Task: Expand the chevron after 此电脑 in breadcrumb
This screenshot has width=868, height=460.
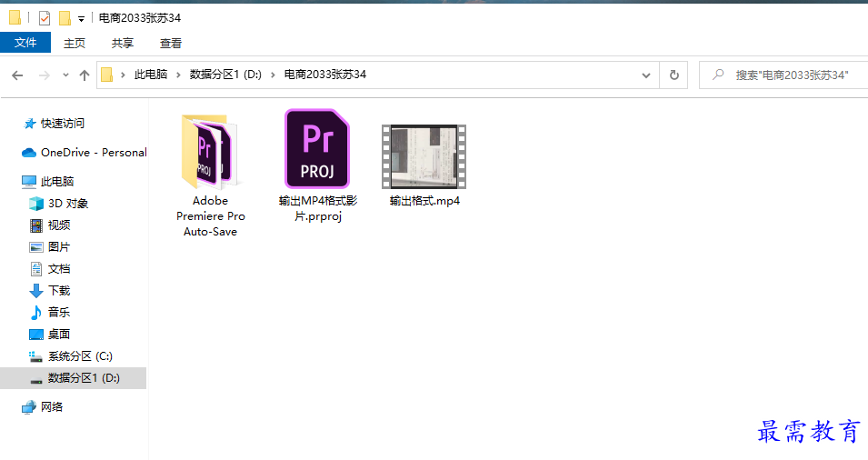Action: click(178, 75)
